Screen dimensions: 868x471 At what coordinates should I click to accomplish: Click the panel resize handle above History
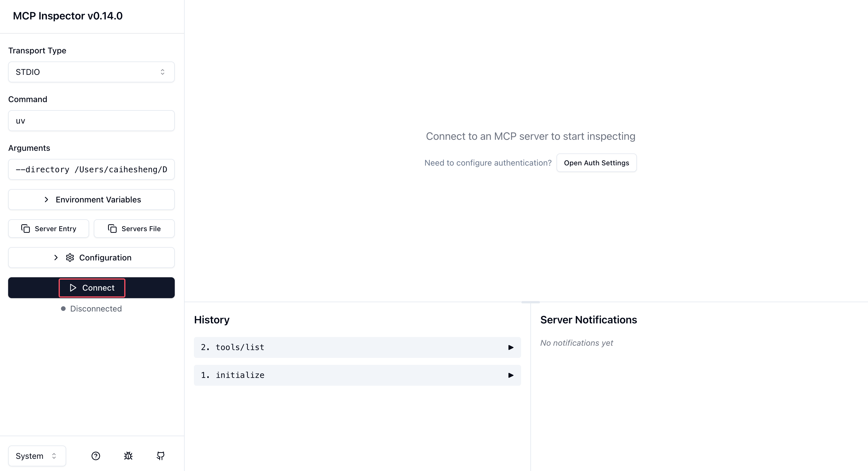[x=530, y=302]
